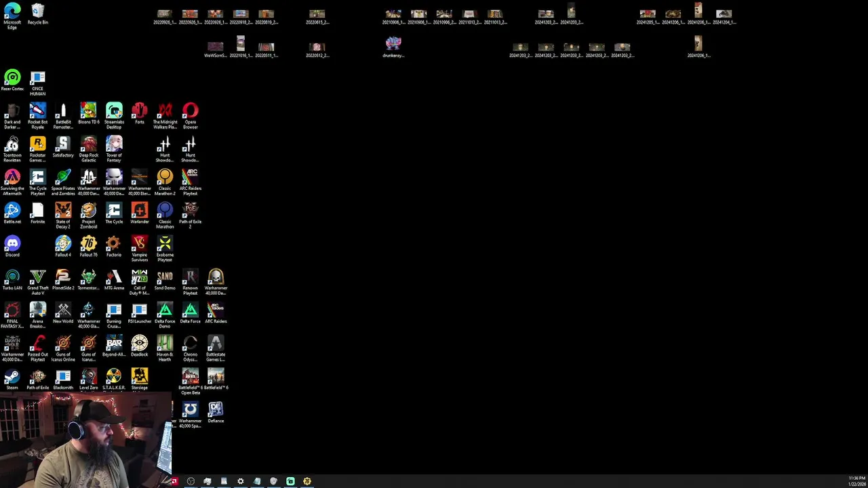The width and height of the screenshot is (868, 488).
Task: Select Opera Browser shortcut
Action: [191, 116]
